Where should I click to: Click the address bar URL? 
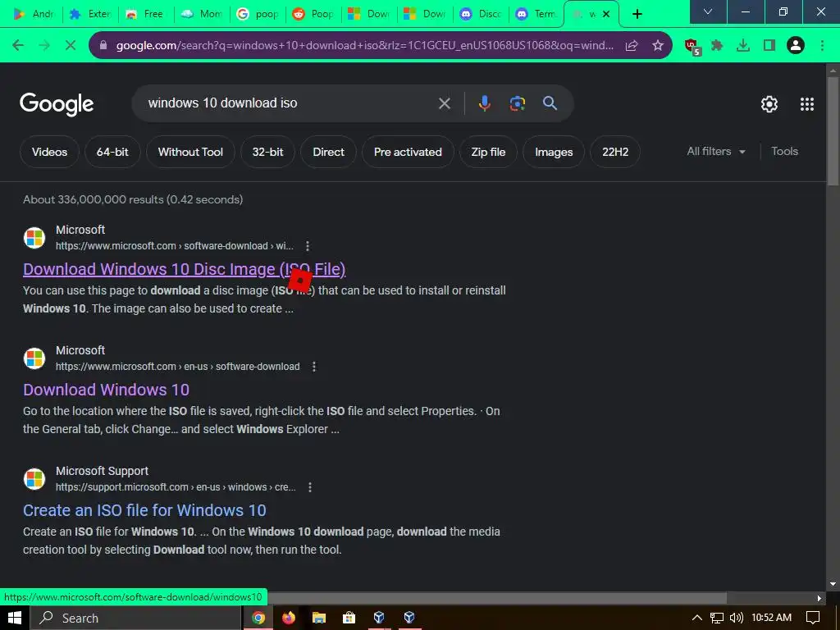coord(364,46)
